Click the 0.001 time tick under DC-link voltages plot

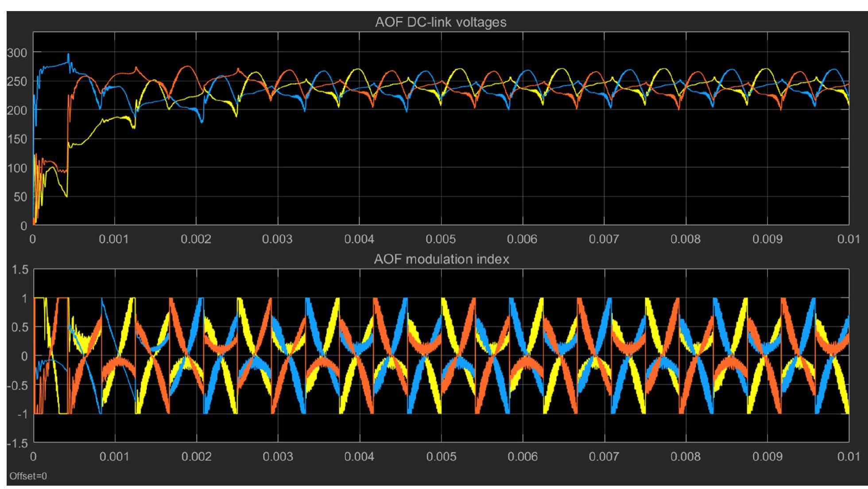click(x=114, y=239)
